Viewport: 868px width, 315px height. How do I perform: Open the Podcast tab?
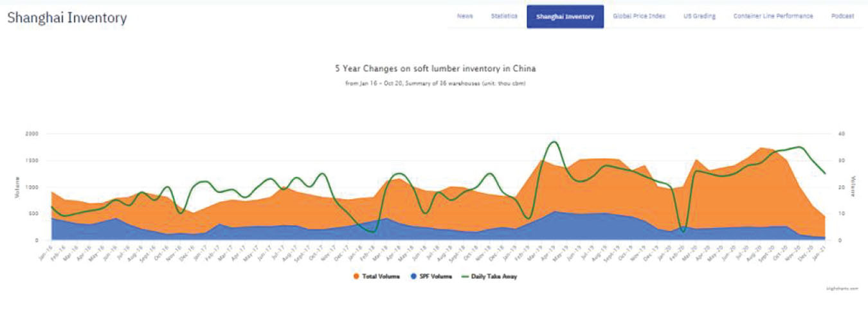[842, 17]
